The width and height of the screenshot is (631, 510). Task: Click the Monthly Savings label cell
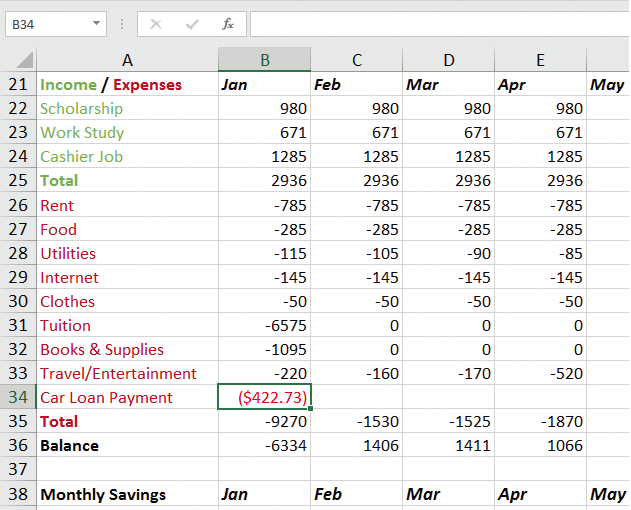tap(128, 494)
